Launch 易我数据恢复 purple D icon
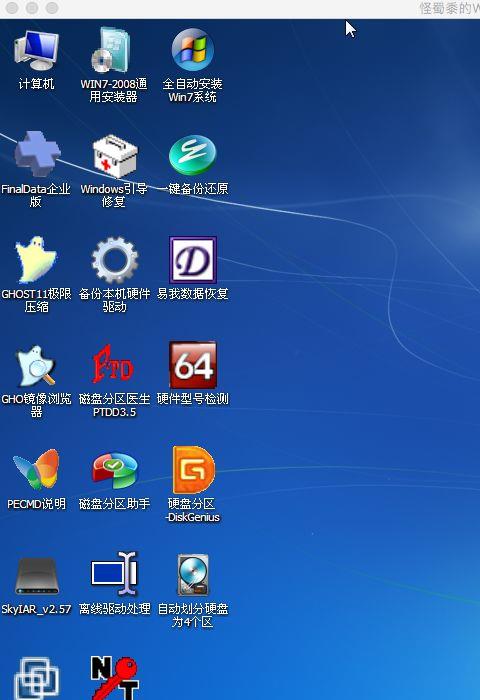The height and width of the screenshot is (700, 480). click(x=193, y=260)
